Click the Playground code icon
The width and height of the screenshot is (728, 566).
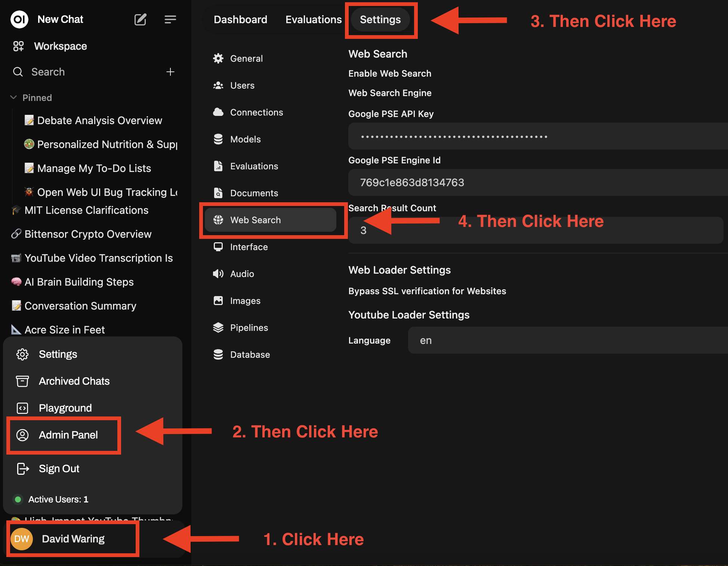click(x=22, y=408)
